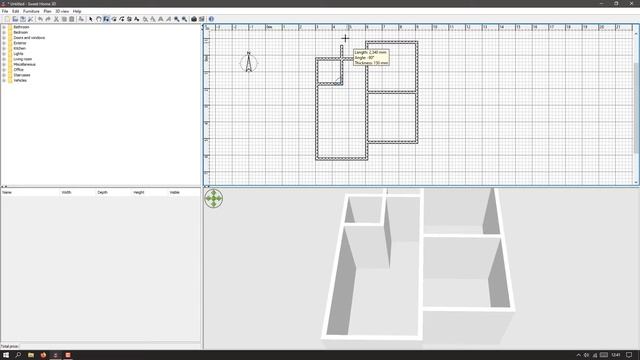Click the Create video icon
This screenshot has width=640, height=360.
[202, 19]
